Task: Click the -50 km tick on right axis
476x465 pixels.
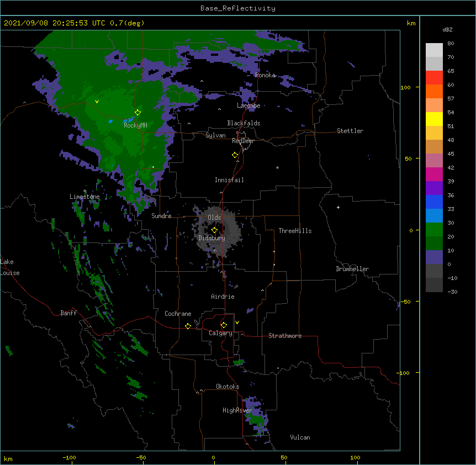Action: [x=405, y=302]
